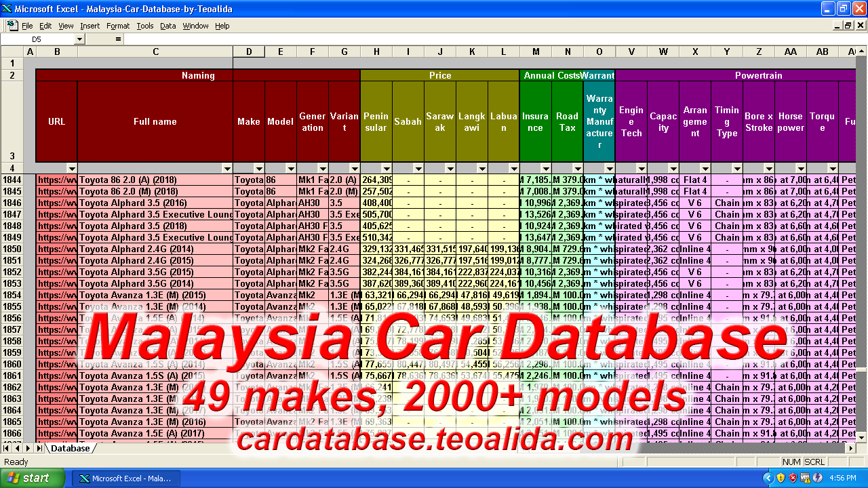
Task: Click the taskbar clock showing 4:56 PM
Action: pos(842,478)
